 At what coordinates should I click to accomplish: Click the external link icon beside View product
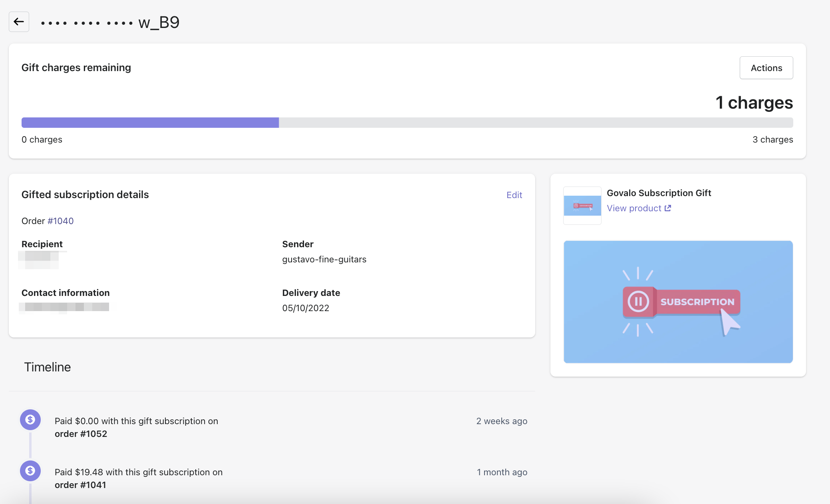667,208
